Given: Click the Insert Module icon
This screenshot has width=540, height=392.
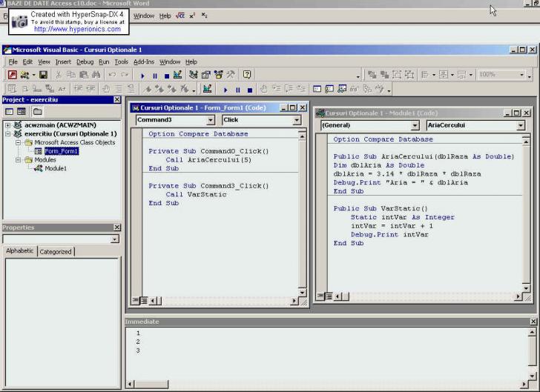Looking at the screenshot, I should pos(24,75).
